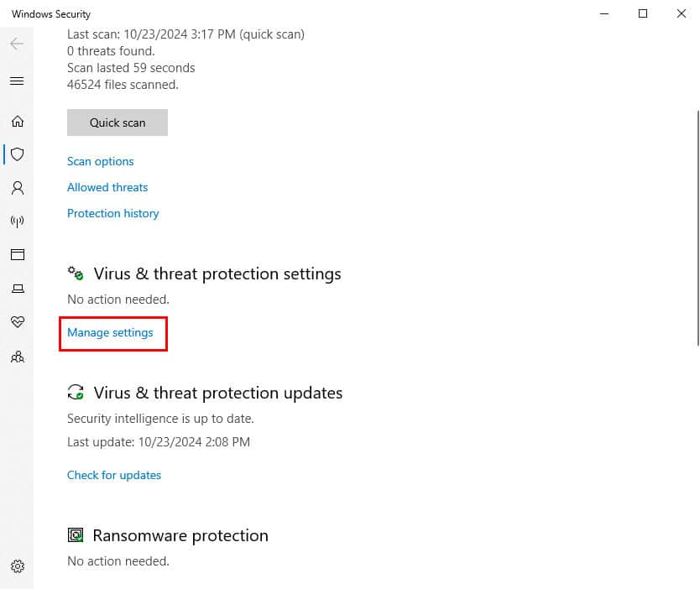
Task: Open the Account protection person icon
Action: [x=18, y=188]
